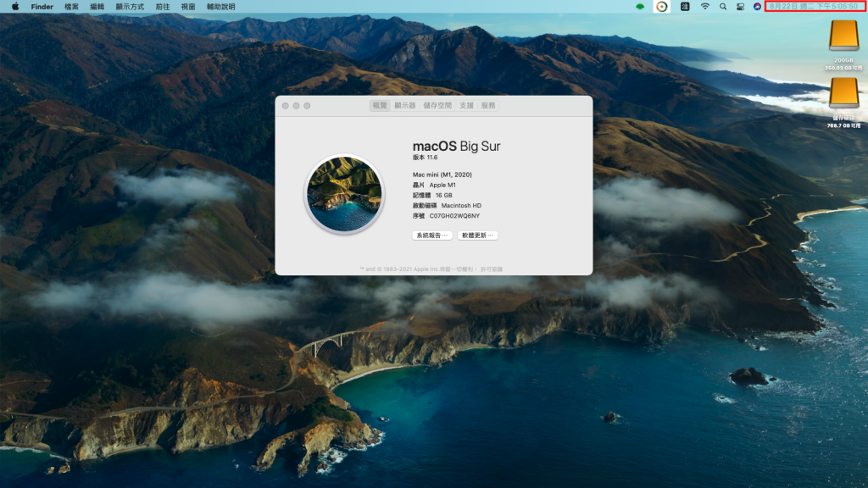This screenshot has width=868, height=488.
Task: Open Control Center icon
Action: pyautogui.click(x=740, y=7)
